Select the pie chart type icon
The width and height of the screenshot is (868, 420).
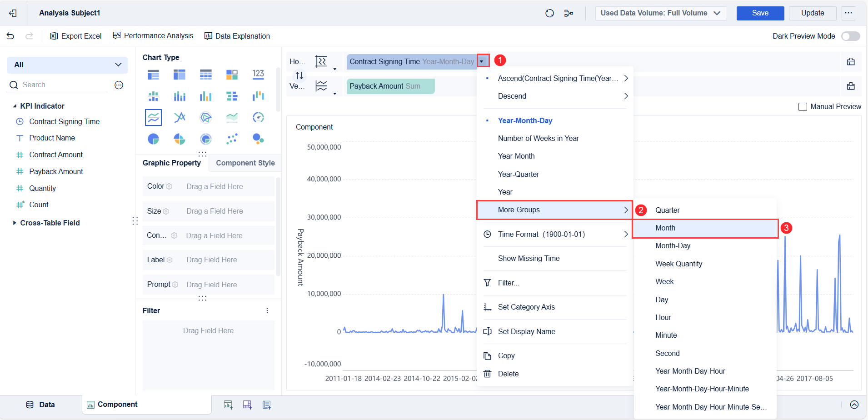[154, 139]
